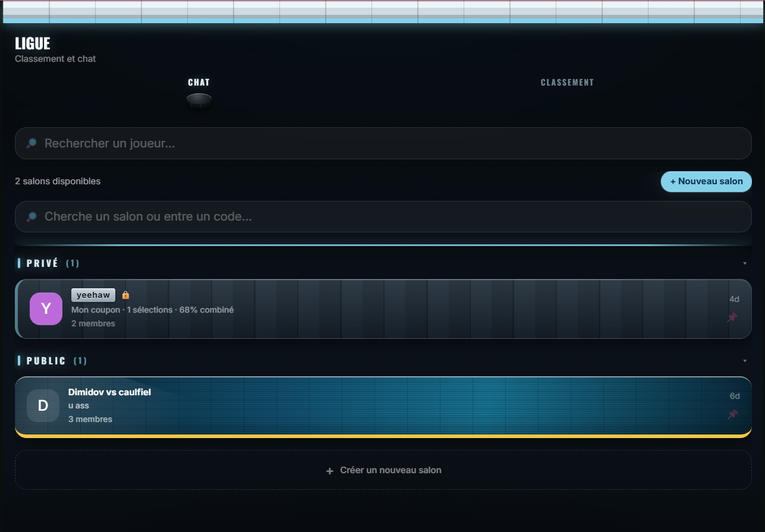Pin the Dimidov vs caulfiel salon
Viewport: 765px width, 532px height.
[733, 414]
